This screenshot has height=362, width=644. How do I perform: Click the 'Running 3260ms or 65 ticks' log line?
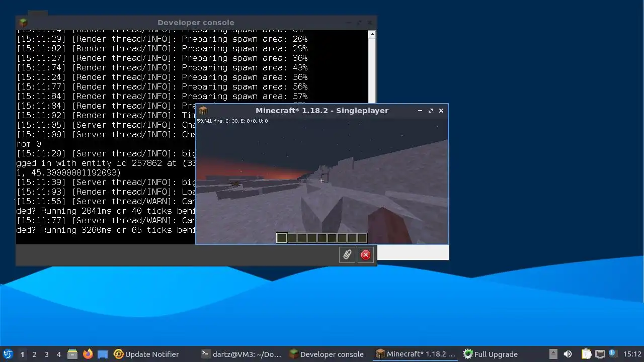point(106,230)
